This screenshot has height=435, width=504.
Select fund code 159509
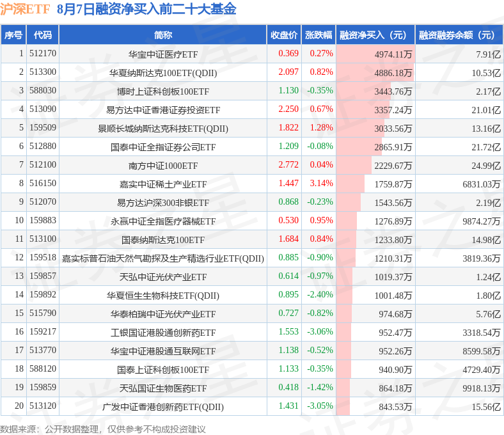click(43, 128)
